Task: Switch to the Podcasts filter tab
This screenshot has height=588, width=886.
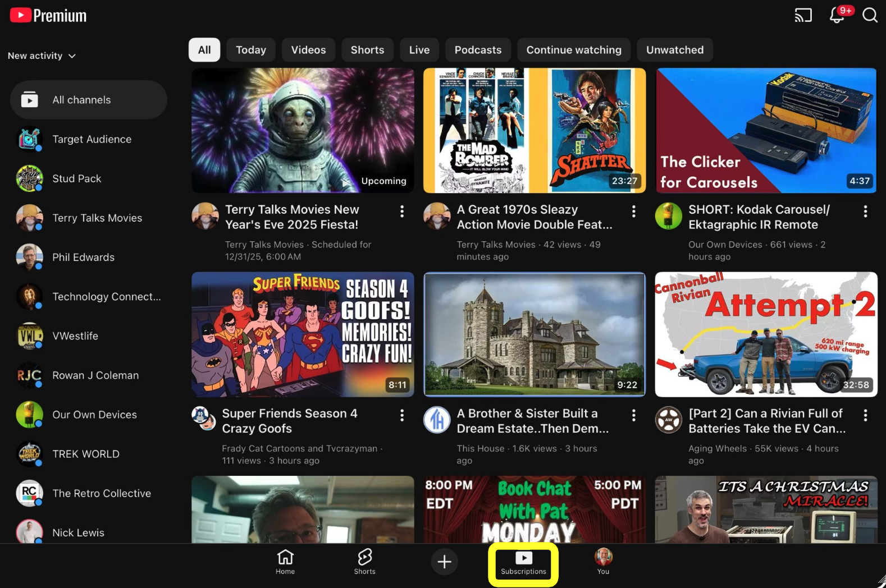Action: pos(478,50)
